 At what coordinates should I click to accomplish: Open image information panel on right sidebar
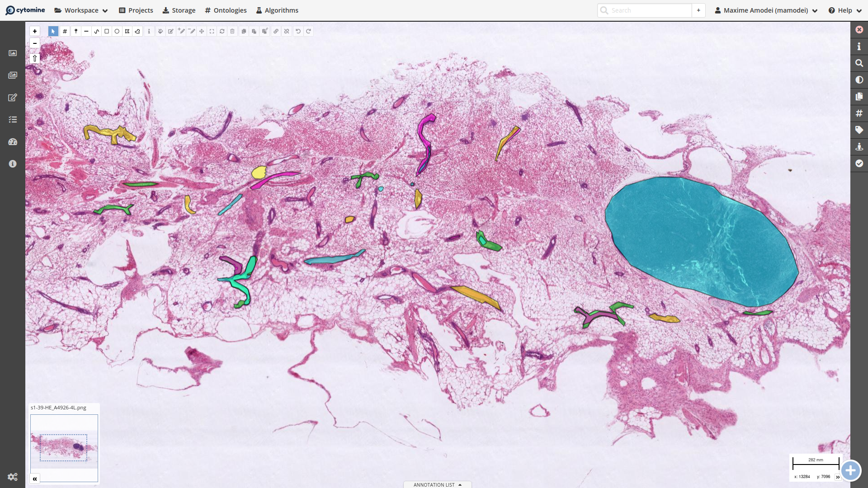(x=859, y=47)
